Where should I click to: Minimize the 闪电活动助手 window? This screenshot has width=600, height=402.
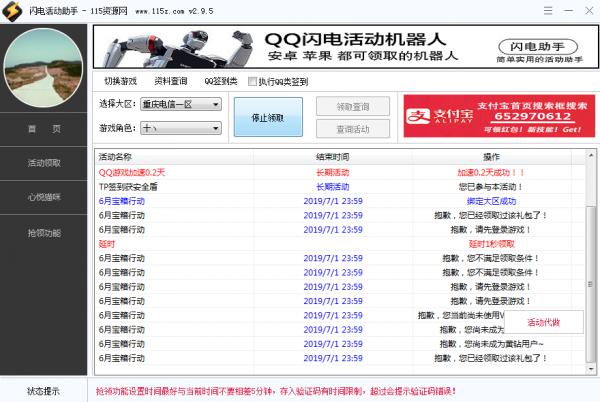coord(569,11)
